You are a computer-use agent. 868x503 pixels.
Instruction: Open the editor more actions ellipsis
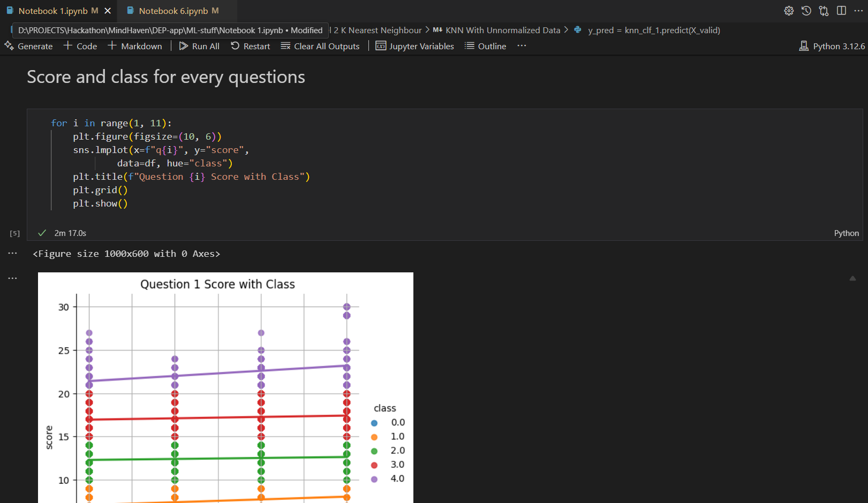pos(858,11)
